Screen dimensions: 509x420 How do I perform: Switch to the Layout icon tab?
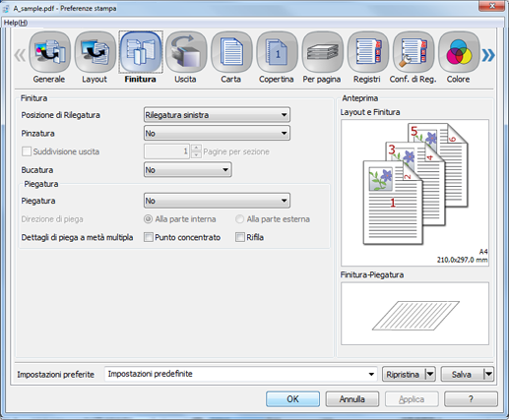click(95, 52)
